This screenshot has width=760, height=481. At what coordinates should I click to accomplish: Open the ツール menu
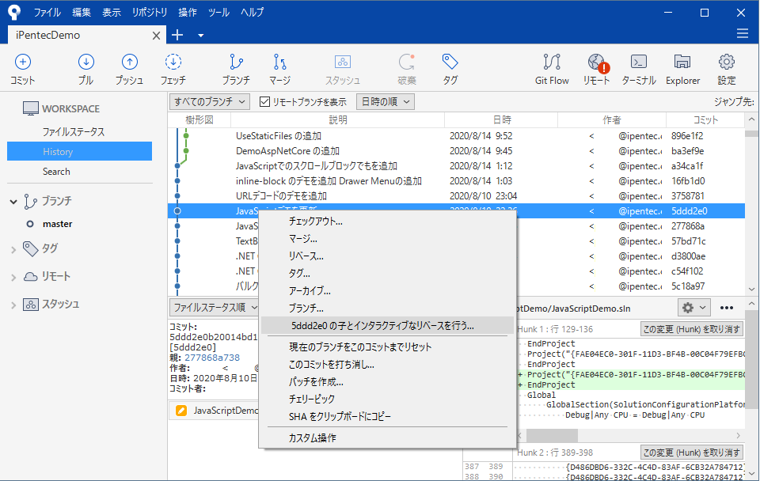[x=219, y=12]
